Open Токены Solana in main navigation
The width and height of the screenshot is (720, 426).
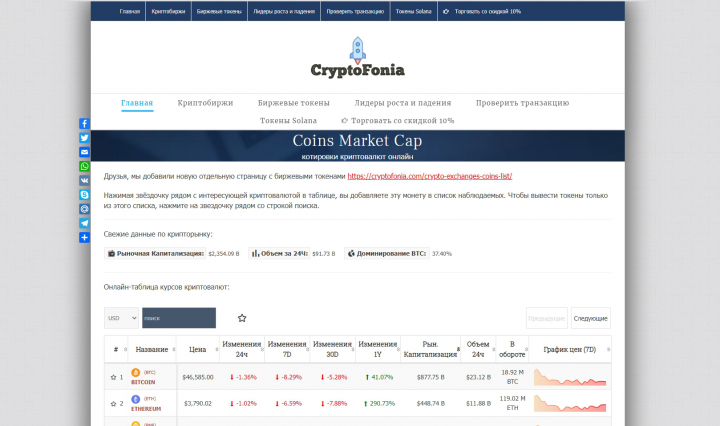[x=288, y=121]
